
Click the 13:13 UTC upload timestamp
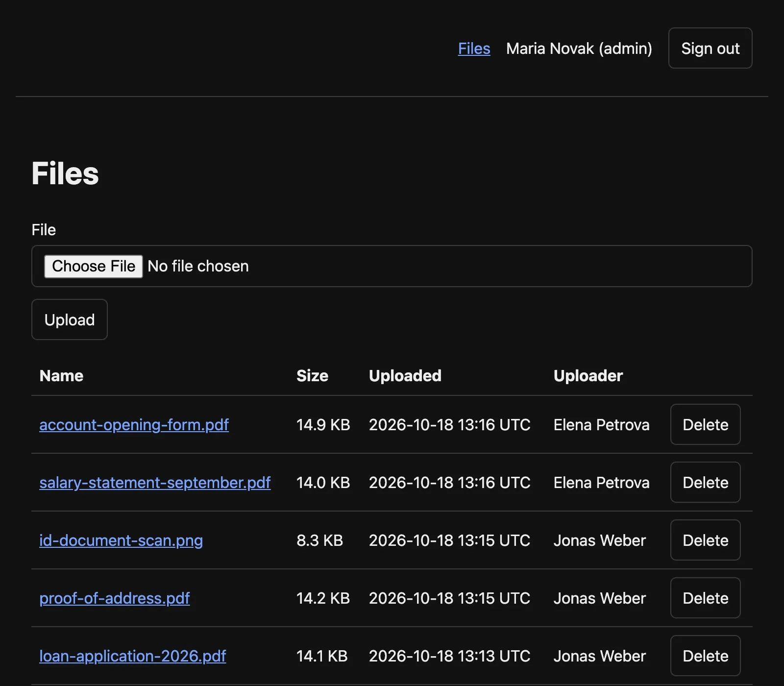click(x=450, y=656)
